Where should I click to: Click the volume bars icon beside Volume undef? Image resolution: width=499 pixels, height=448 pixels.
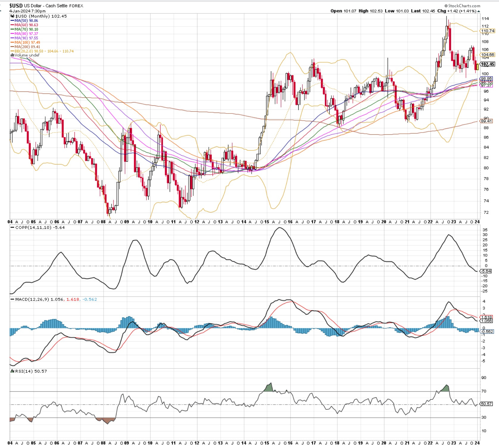(12, 55)
